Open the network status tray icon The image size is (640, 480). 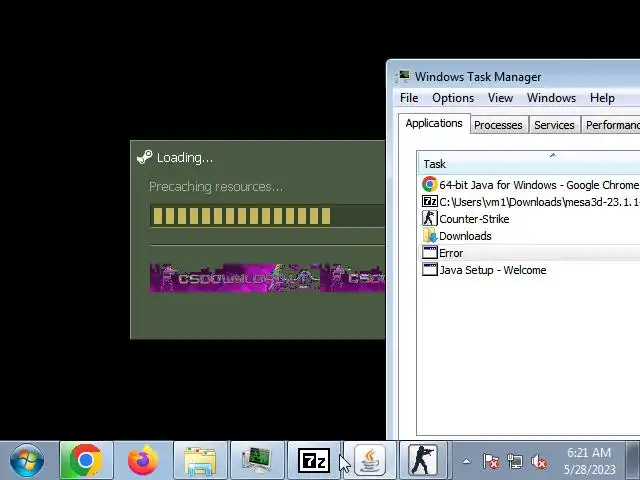point(514,462)
